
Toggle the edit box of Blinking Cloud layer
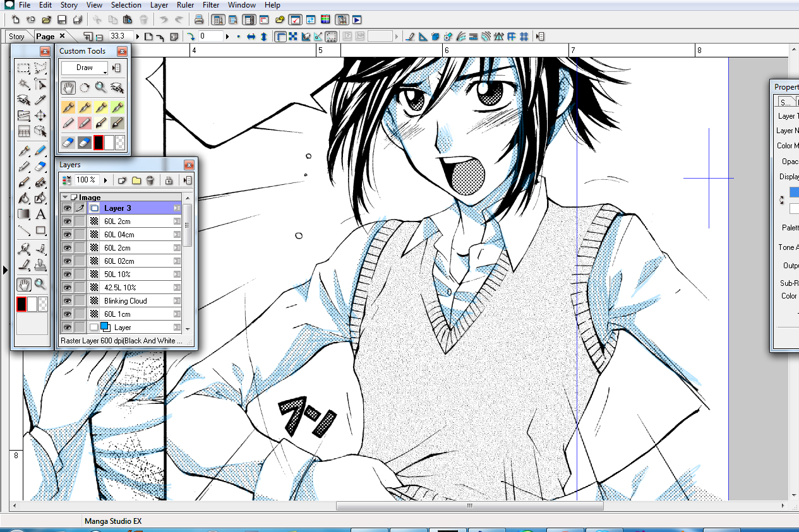80,300
